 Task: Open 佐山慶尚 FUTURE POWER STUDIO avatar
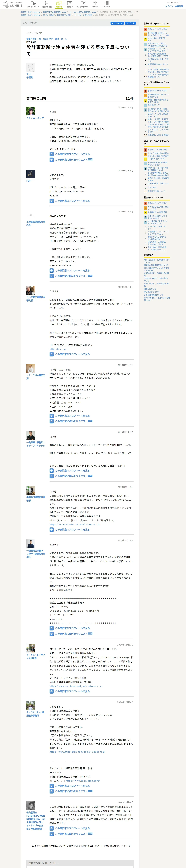pyautogui.click(x=31, y=805)
